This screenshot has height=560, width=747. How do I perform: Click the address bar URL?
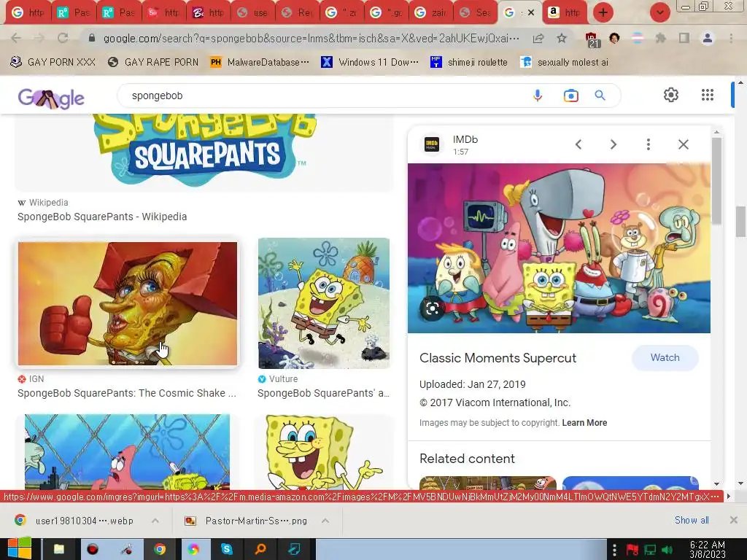point(311,38)
